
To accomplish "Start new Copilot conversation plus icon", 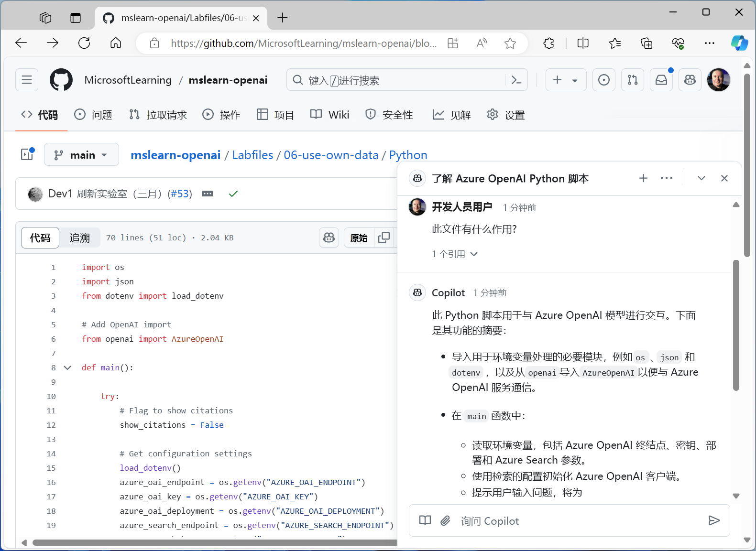I will point(644,178).
